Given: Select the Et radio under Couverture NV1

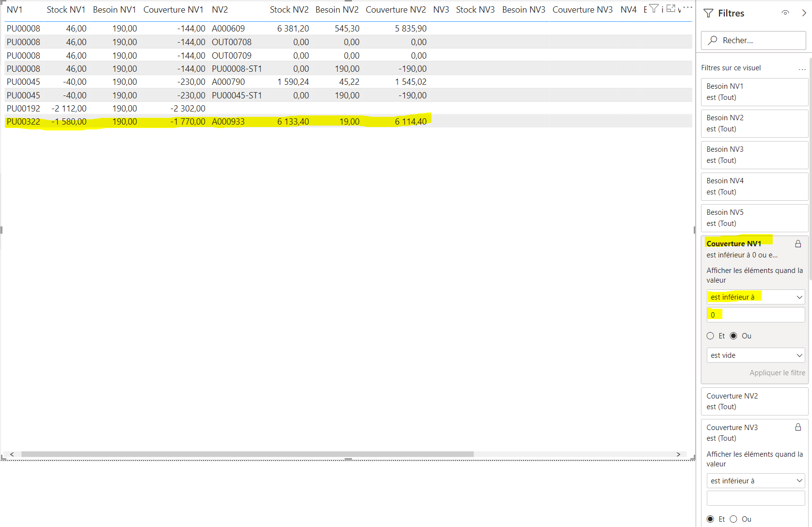Looking at the screenshot, I should (x=710, y=336).
